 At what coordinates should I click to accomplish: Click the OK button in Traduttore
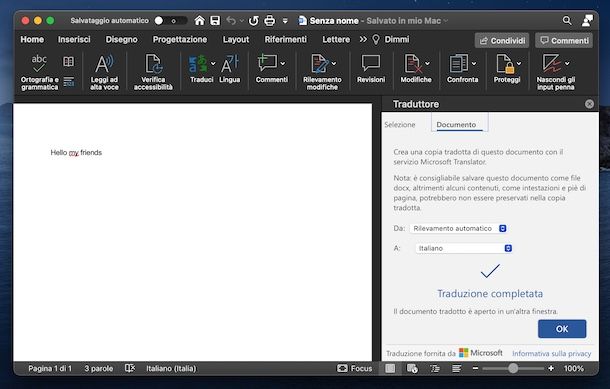(x=562, y=329)
